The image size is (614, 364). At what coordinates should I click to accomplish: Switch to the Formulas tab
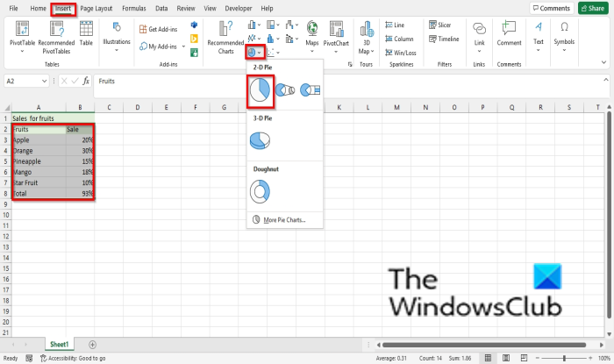(x=134, y=8)
